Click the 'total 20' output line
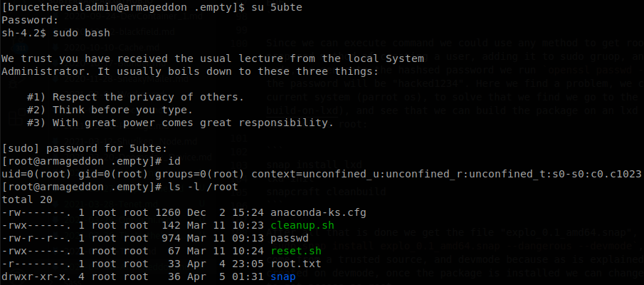Viewport: 644px width, 285px height. (27, 200)
